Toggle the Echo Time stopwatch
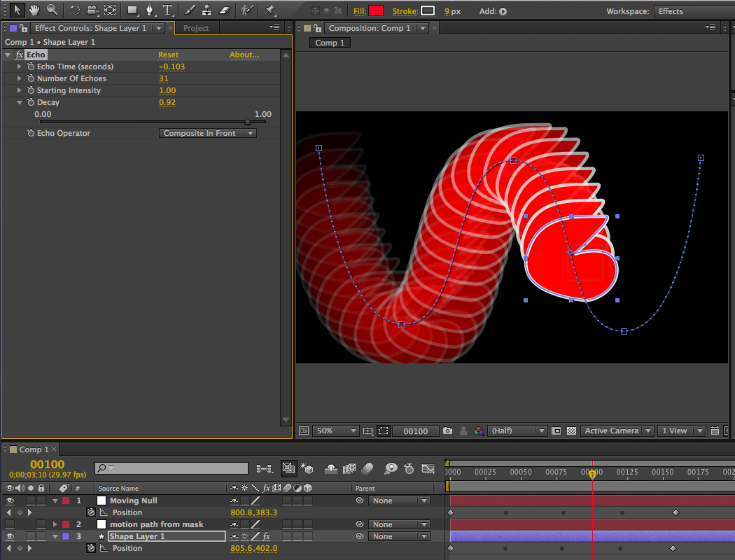This screenshot has width=735, height=560. pyautogui.click(x=31, y=66)
